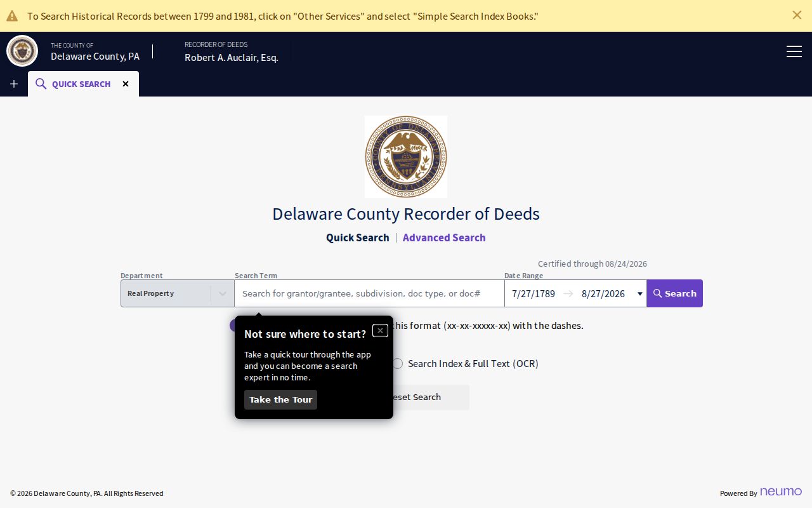Click the Delaware County Recorder of Deeds heading

[x=406, y=214]
